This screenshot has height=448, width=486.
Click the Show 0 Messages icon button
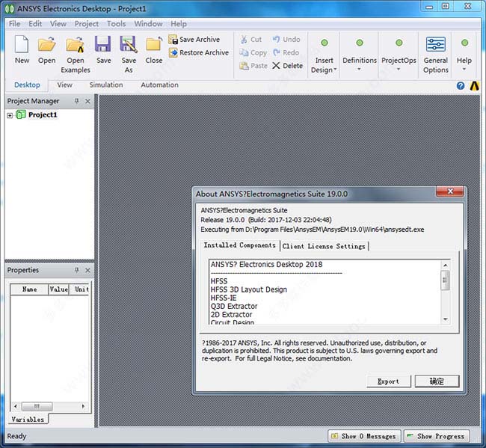click(364, 436)
